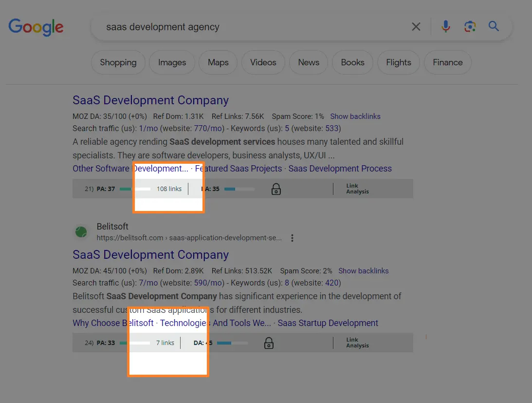Open the Featured Saas Projects sitelink
This screenshot has height=403, width=532.
coord(238,169)
